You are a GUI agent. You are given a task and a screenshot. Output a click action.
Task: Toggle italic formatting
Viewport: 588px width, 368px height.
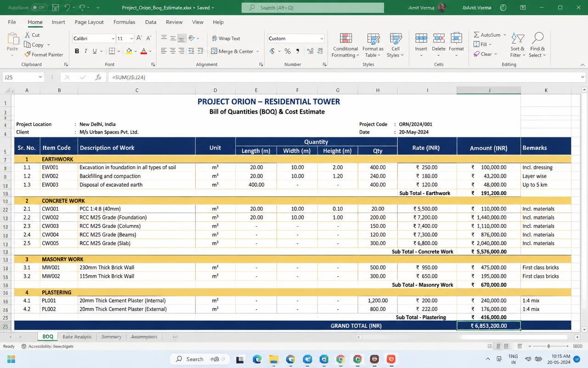point(86,51)
